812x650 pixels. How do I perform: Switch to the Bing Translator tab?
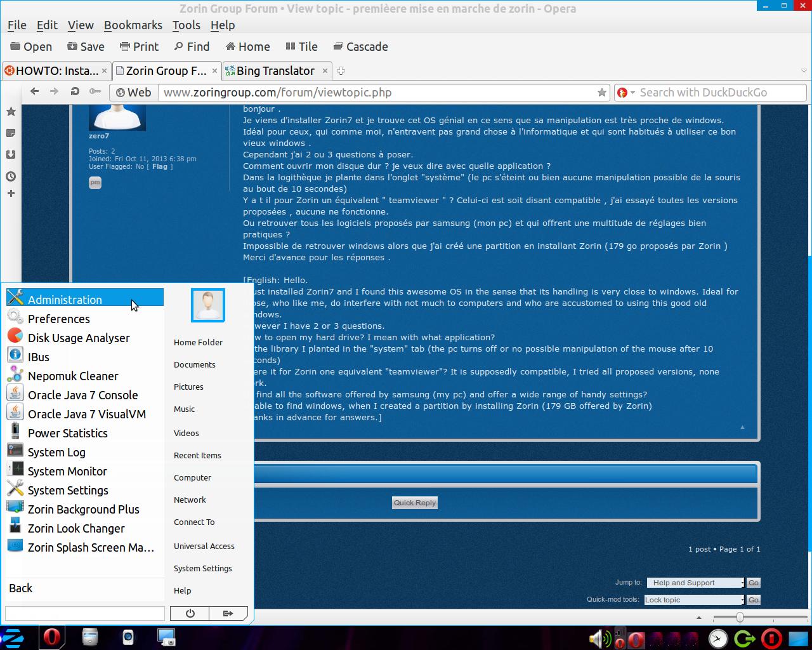[275, 71]
